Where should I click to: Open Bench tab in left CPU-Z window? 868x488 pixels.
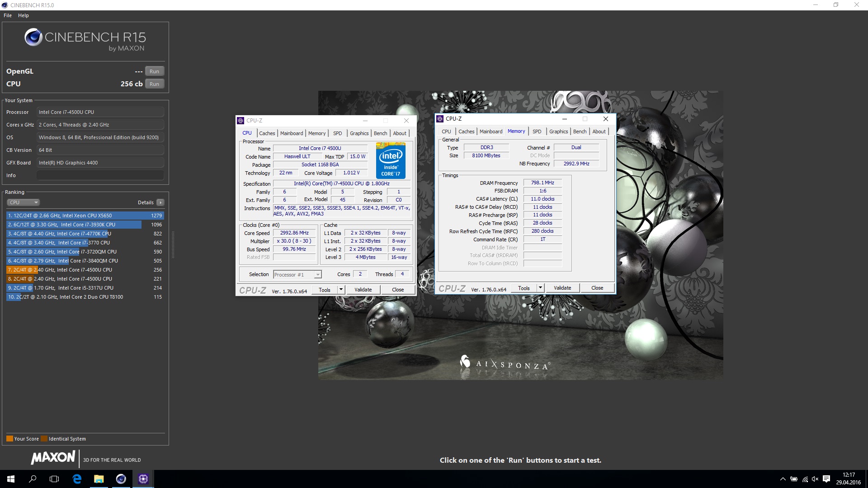pyautogui.click(x=381, y=133)
